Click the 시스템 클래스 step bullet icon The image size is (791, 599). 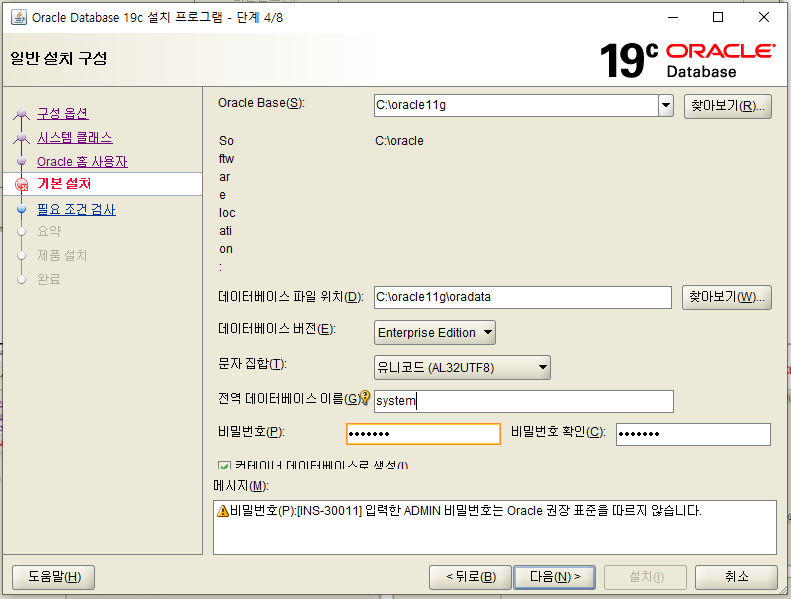[x=21, y=137]
